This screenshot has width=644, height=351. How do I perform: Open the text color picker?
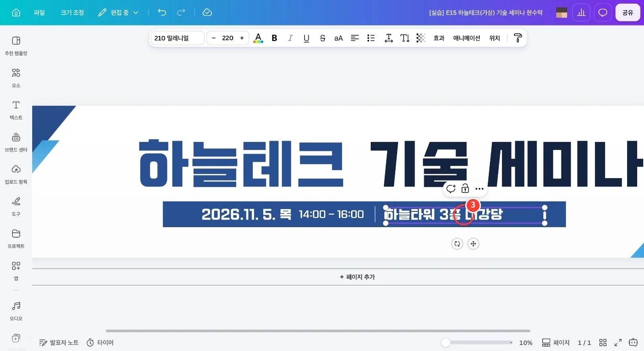point(258,38)
